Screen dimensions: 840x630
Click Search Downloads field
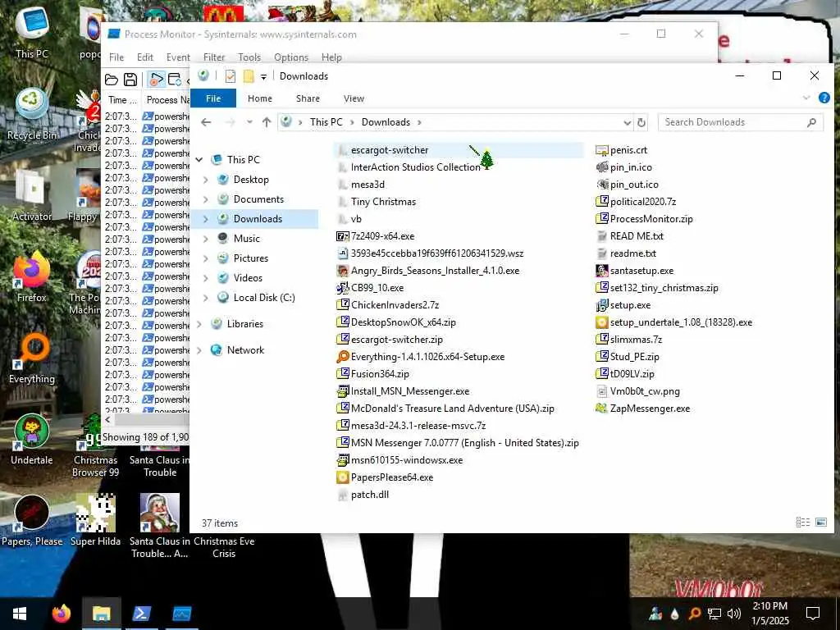[x=740, y=123]
